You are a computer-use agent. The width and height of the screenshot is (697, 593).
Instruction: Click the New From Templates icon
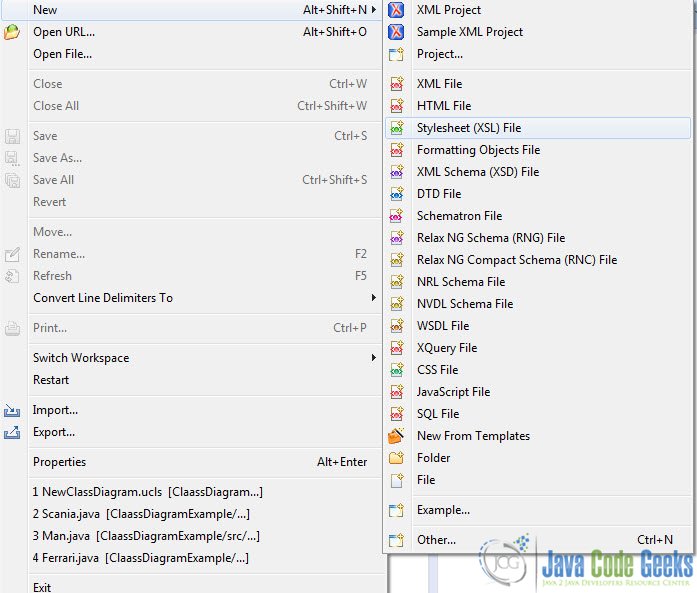pyautogui.click(x=396, y=436)
